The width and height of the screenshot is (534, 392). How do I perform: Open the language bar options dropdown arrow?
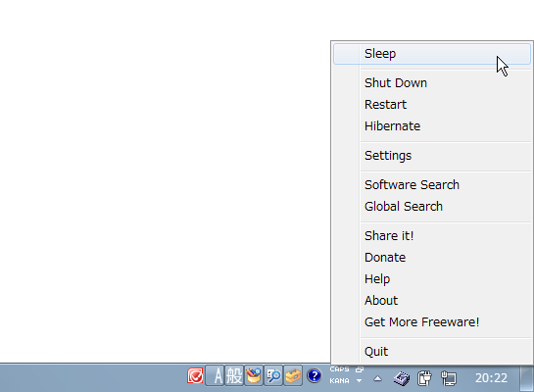tap(360, 381)
